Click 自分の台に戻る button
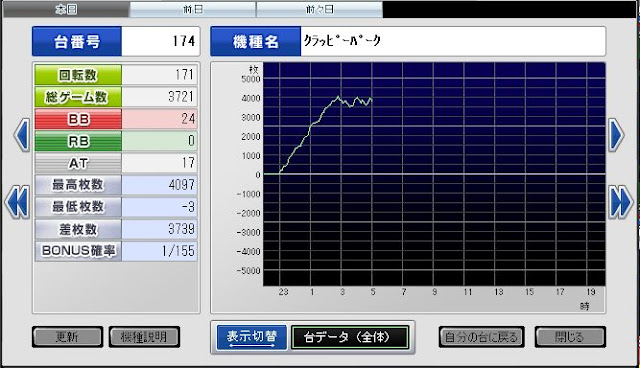640x368 pixels. [x=482, y=337]
